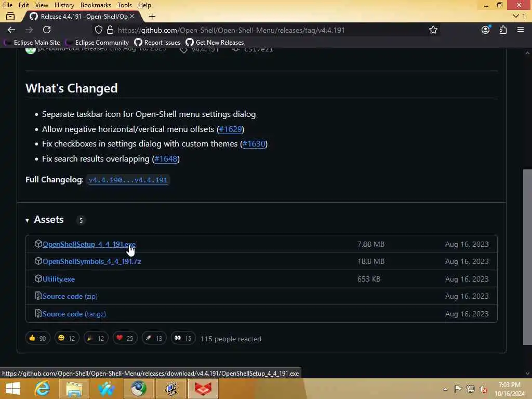The height and width of the screenshot is (399, 532).
Task: Open the tracking protection shield icon
Action: [x=98, y=30]
